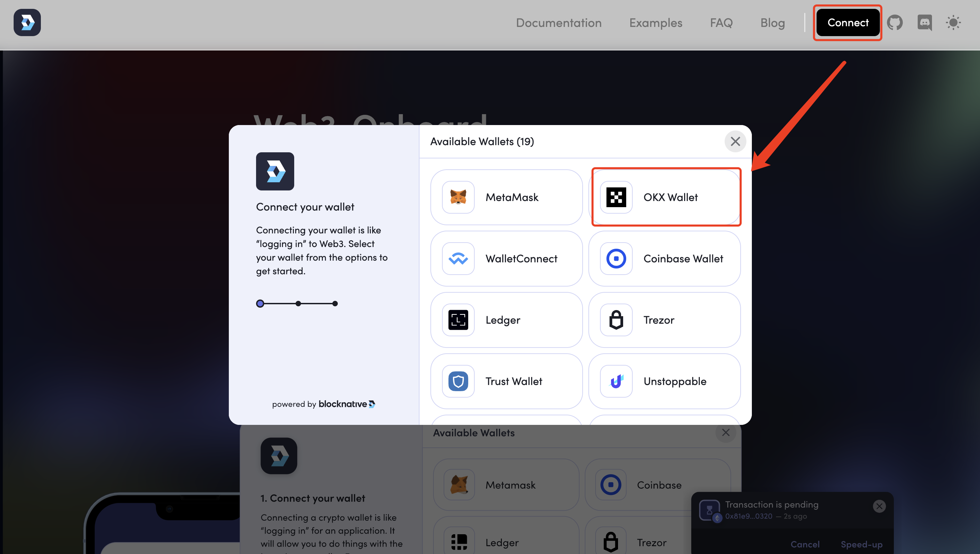Dismiss the Transaction is pending notification

[879, 506]
